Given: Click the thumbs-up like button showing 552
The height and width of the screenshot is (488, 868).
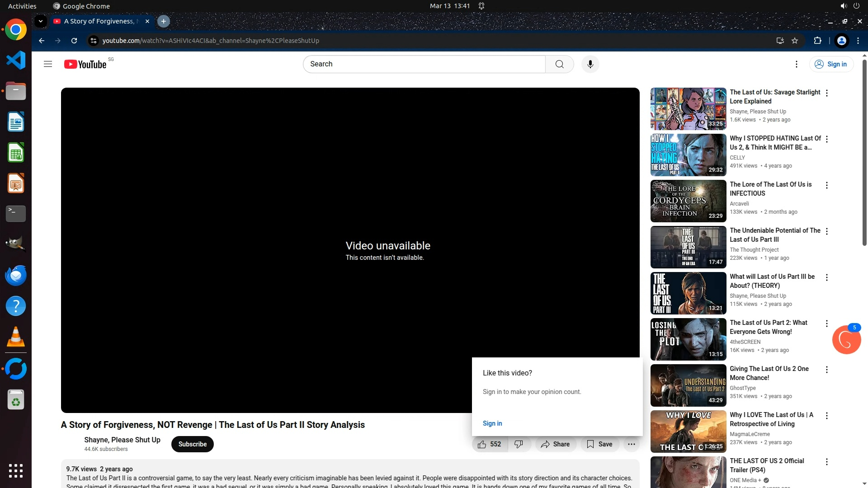Looking at the screenshot, I should [490, 444].
